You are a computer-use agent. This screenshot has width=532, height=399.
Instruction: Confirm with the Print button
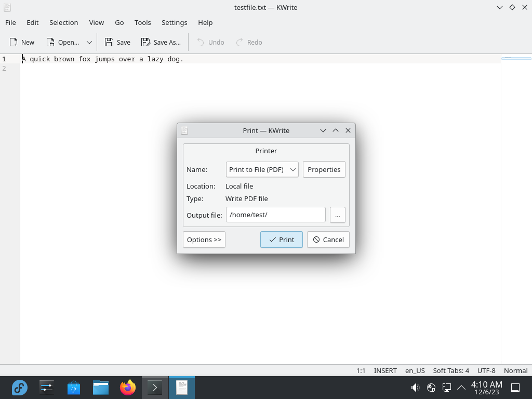[282, 240]
